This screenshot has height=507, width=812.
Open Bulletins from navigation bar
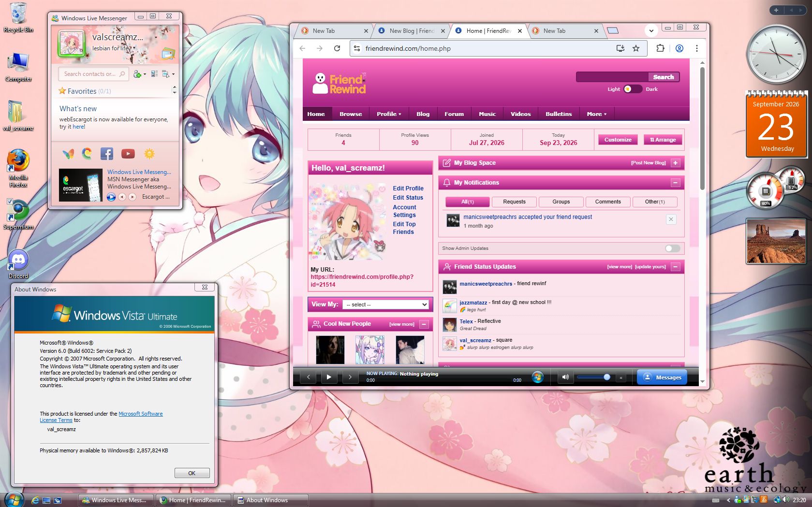(x=559, y=114)
